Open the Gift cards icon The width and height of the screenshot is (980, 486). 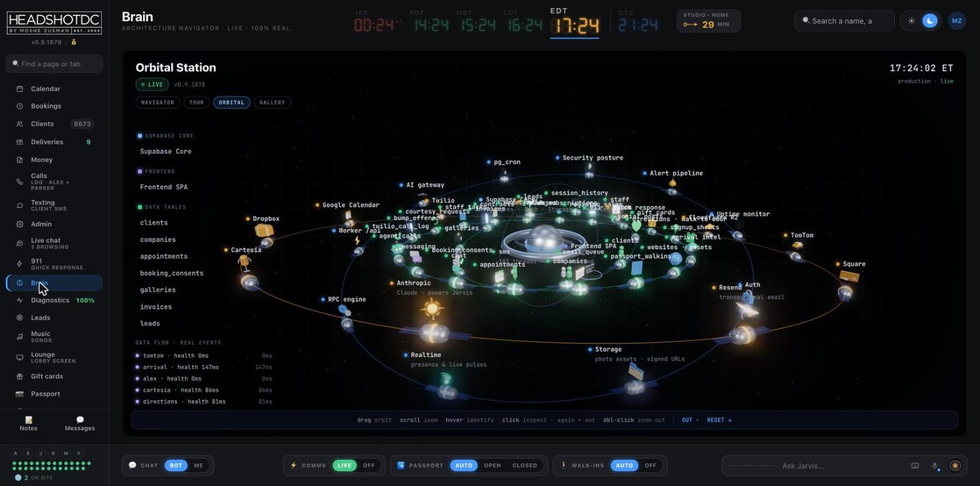tap(20, 376)
